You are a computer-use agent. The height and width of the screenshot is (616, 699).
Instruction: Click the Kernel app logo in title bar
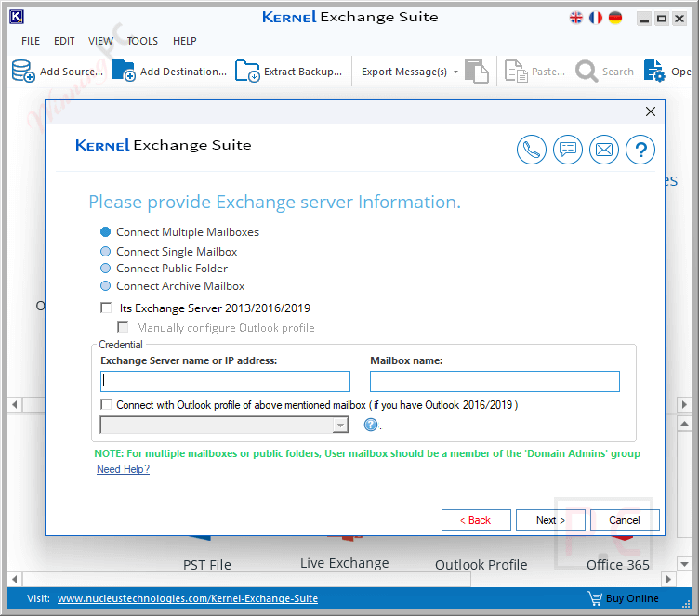17,17
